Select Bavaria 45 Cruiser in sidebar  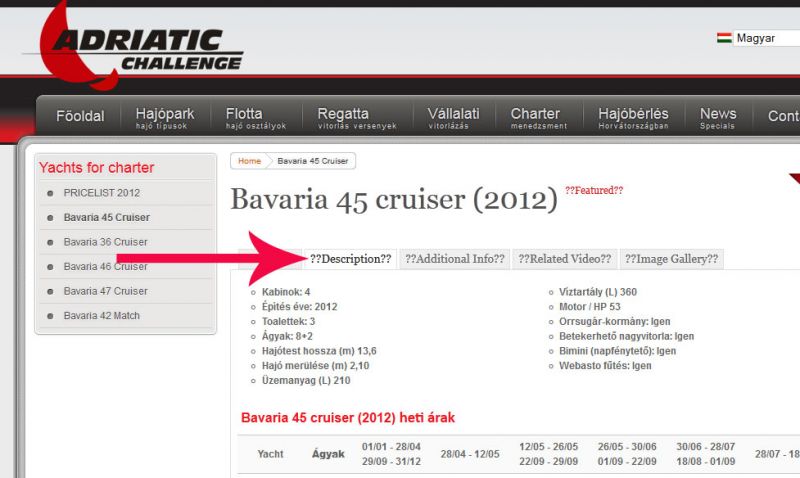pyautogui.click(x=107, y=217)
